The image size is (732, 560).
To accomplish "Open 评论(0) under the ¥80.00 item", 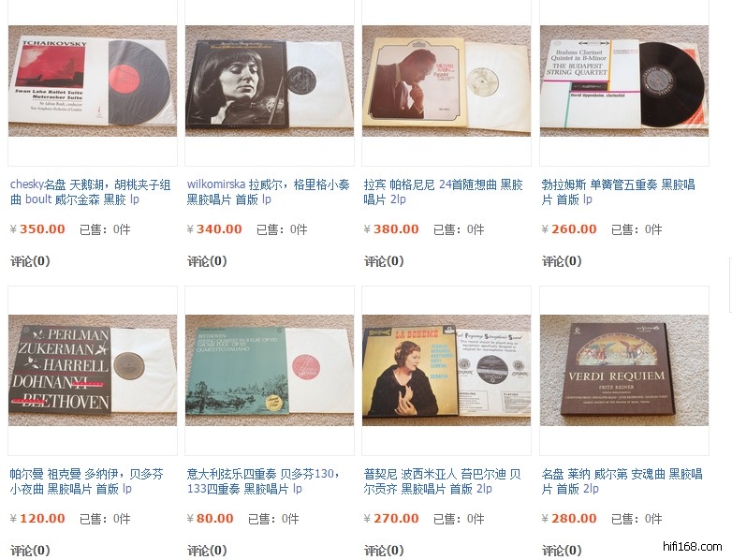I will click(207, 551).
